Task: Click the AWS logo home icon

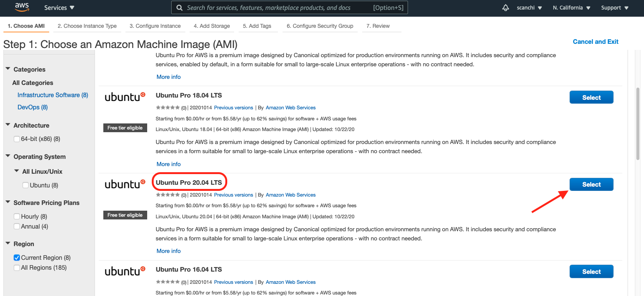Action: [x=22, y=7]
